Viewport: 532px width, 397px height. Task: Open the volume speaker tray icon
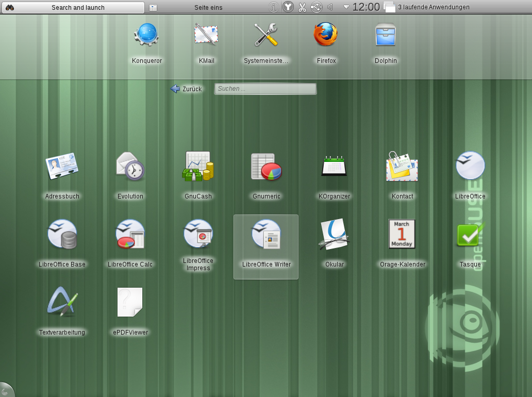pyautogui.click(x=330, y=7)
